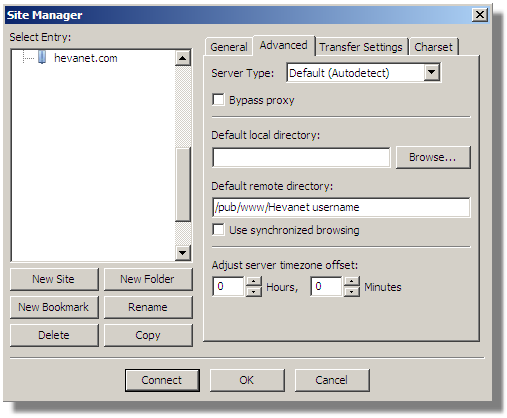Increase the Hours timezone offset
This screenshot has height=418, width=507.
254,282
